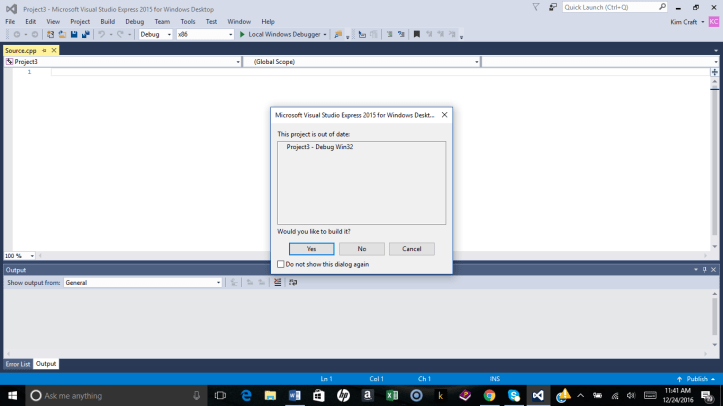Screen dimensions: 723x406
Task: Click the Clear All output icon
Action: (x=277, y=283)
